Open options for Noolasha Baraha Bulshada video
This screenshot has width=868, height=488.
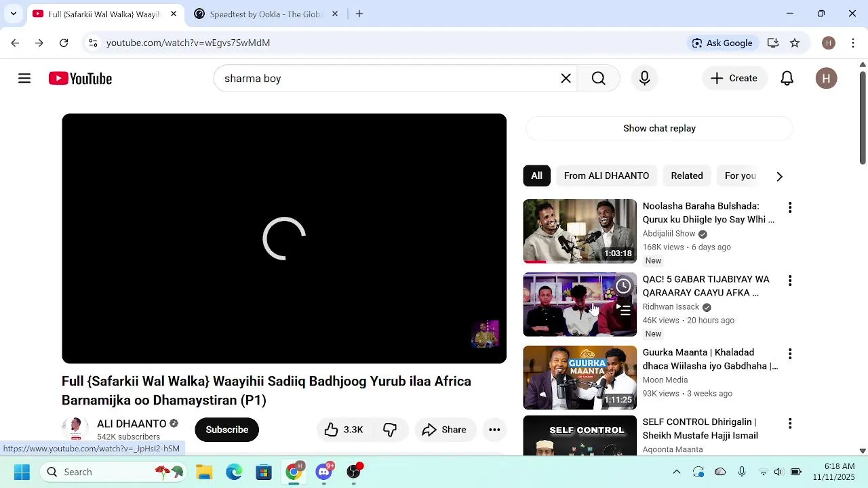(789, 207)
